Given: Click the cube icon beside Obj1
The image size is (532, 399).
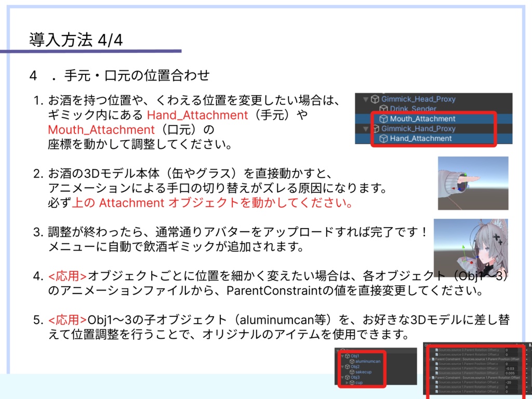Looking at the screenshot, I should click(x=348, y=356).
